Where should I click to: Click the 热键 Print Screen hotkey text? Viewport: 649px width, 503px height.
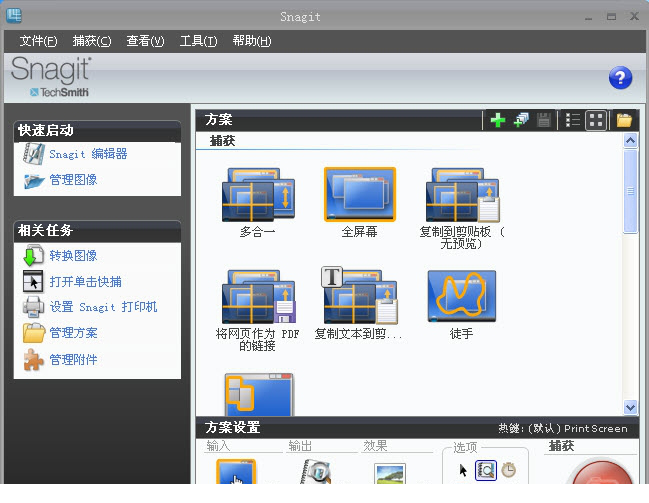[562, 428]
